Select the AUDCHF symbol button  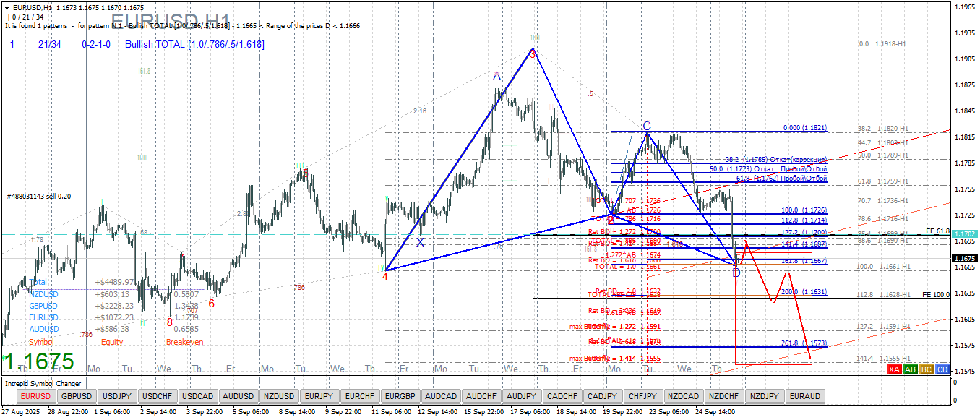click(481, 396)
